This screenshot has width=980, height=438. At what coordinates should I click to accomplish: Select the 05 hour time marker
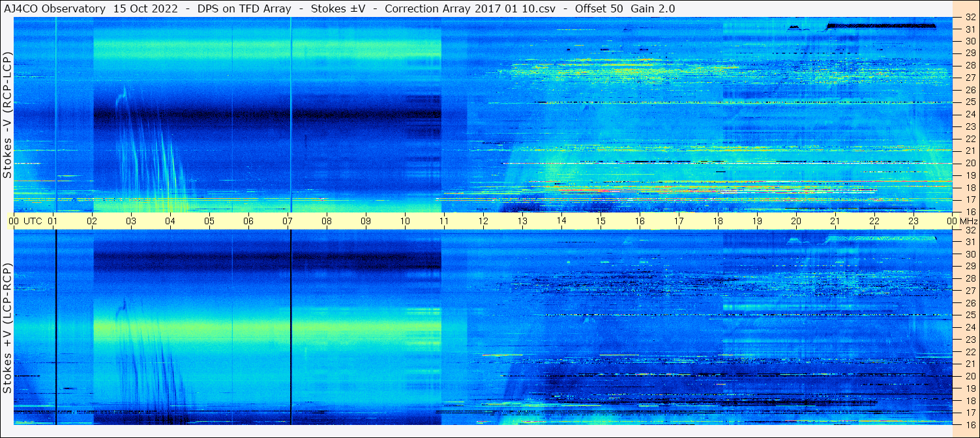click(209, 221)
